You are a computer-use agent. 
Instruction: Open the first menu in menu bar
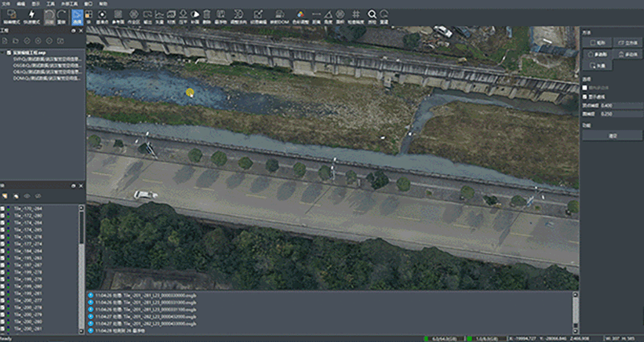pos(6,3)
